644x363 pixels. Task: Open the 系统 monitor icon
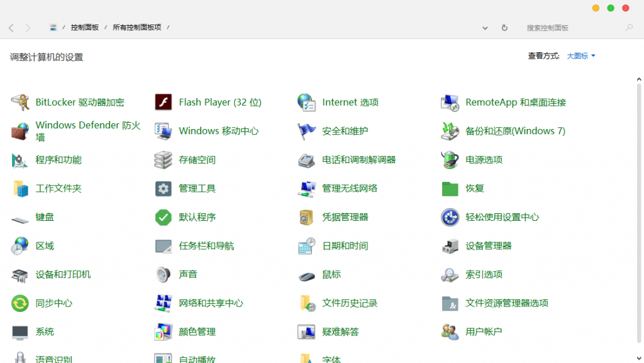click(19, 332)
